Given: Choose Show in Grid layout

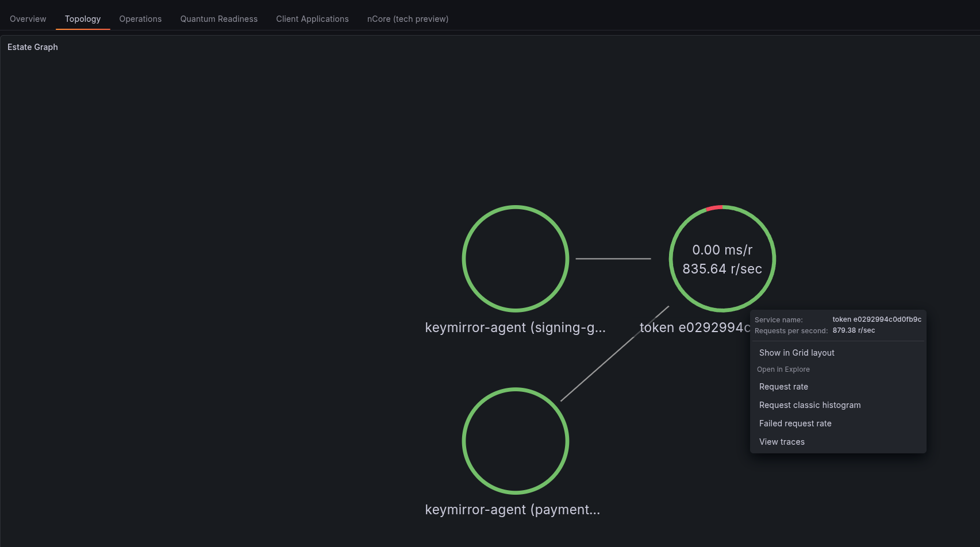Looking at the screenshot, I should tap(838, 353).
